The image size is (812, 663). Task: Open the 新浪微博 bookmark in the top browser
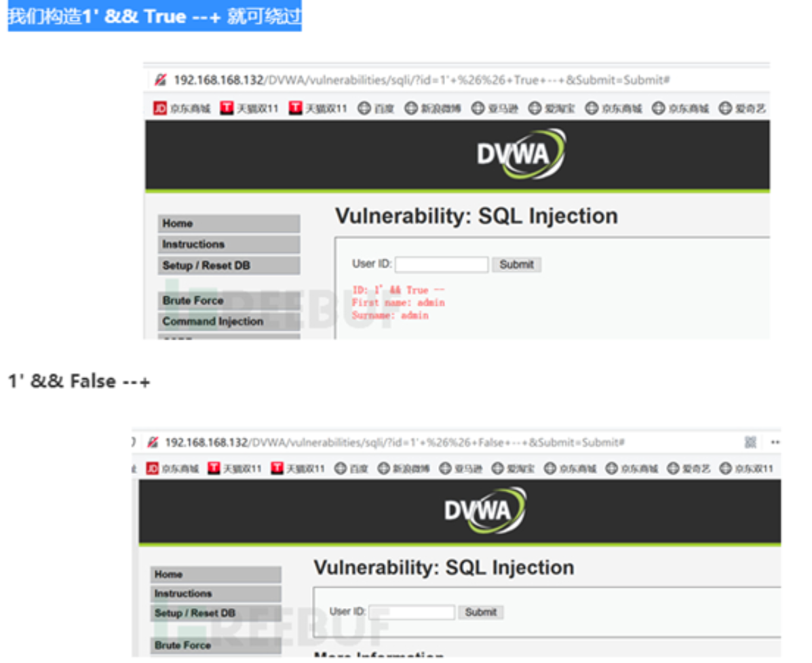(x=433, y=108)
